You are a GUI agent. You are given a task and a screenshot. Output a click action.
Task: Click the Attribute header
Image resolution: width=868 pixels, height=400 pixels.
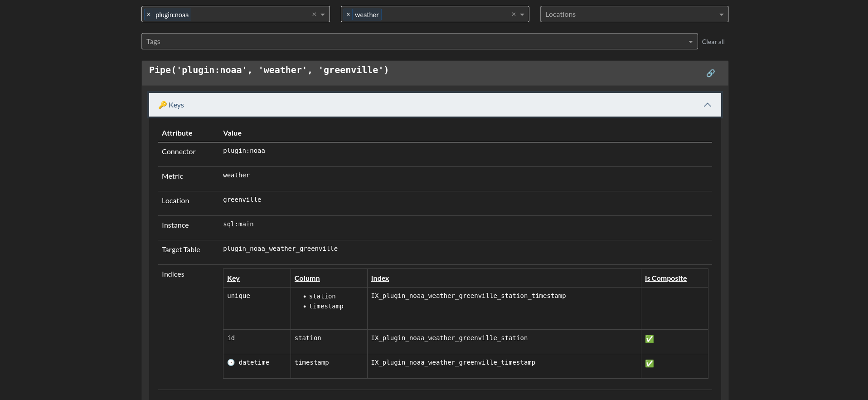(177, 133)
